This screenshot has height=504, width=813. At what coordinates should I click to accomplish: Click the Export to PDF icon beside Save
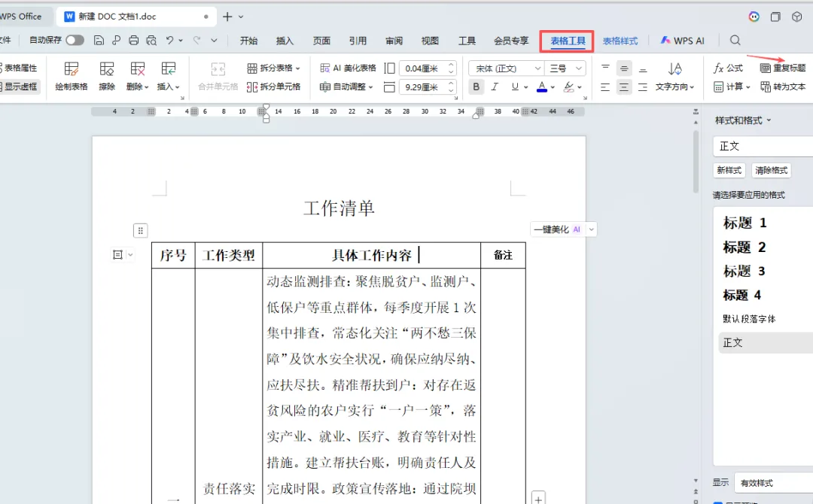pyautogui.click(x=116, y=41)
